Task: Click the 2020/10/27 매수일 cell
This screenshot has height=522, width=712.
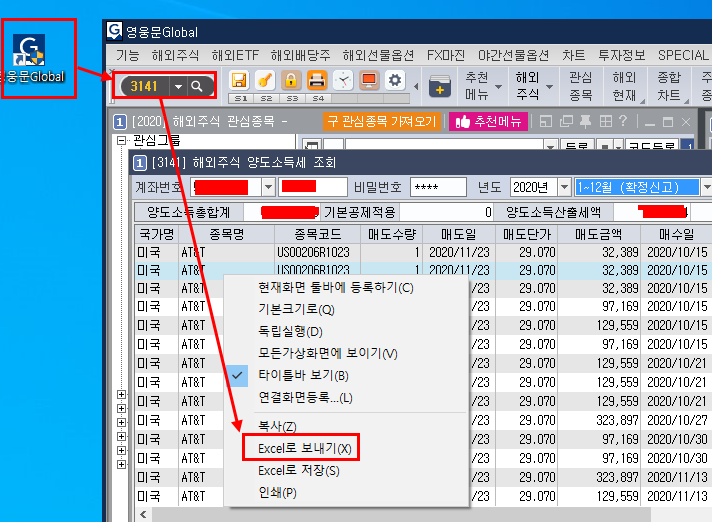Action: [x=677, y=420]
